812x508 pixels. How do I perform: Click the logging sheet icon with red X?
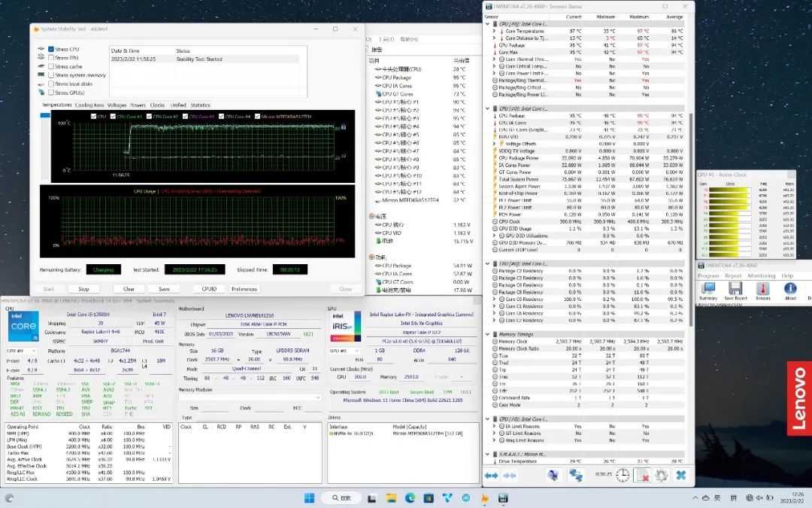642,475
